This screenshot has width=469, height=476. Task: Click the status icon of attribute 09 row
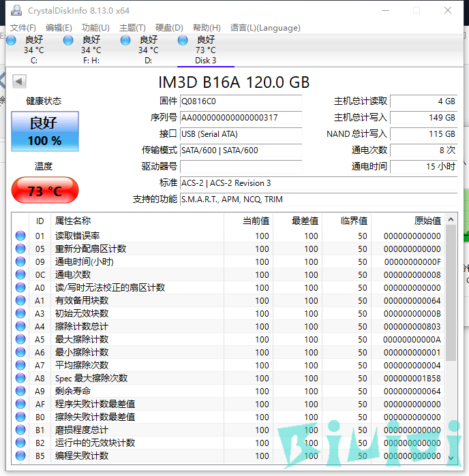coord(20,261)
